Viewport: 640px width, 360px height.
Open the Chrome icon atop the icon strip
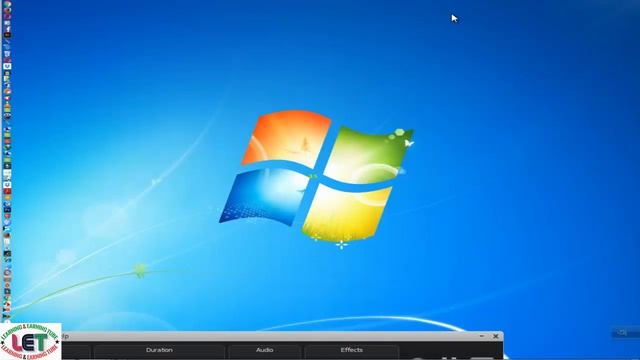(x=7, y=4)
